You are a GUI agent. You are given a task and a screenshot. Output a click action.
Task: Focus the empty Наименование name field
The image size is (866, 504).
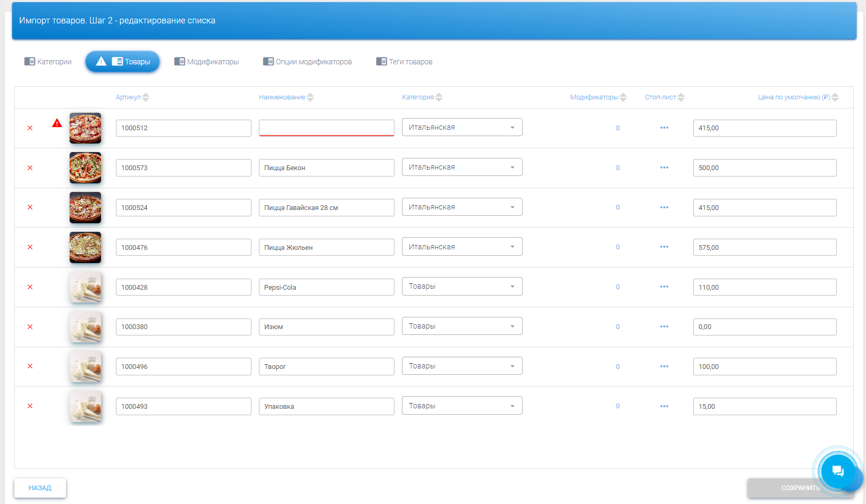click(326, 128)
